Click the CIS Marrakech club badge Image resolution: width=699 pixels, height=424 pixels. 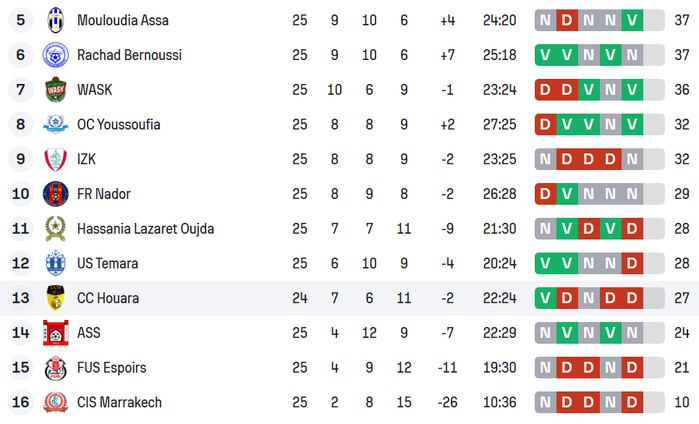click(55, 402)
